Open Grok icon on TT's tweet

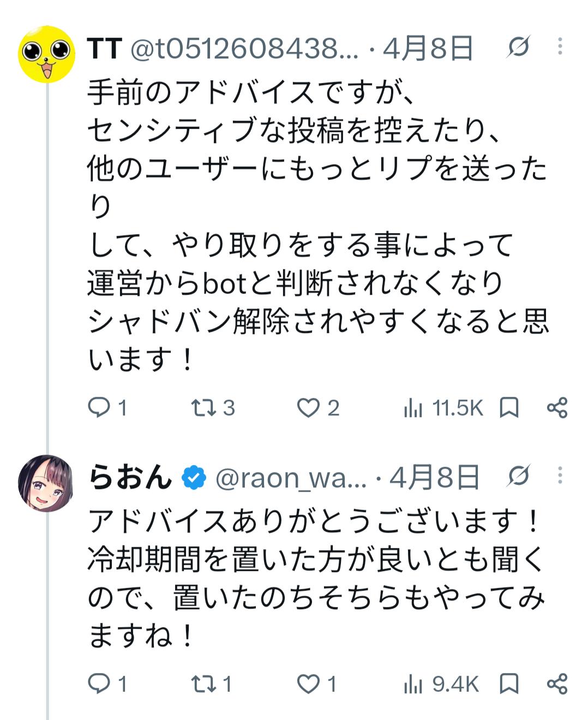pyautogui.click(x=518, y=47)
